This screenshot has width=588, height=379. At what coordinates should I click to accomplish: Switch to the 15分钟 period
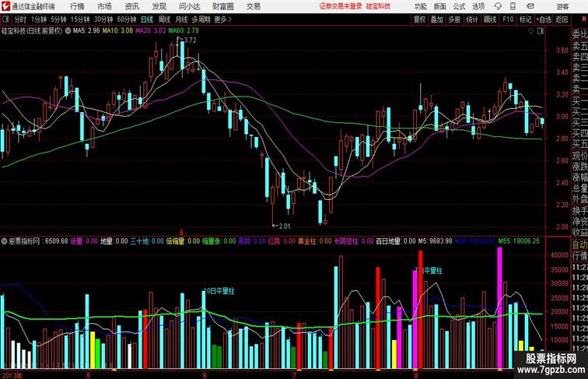pyautogui.click(x=80, y=19)
